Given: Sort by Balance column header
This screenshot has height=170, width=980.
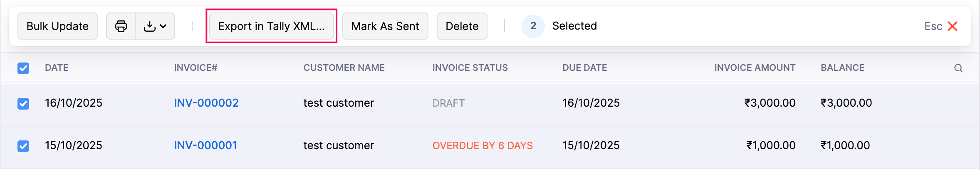Looking at the screenshot, I should pos(842,68).
